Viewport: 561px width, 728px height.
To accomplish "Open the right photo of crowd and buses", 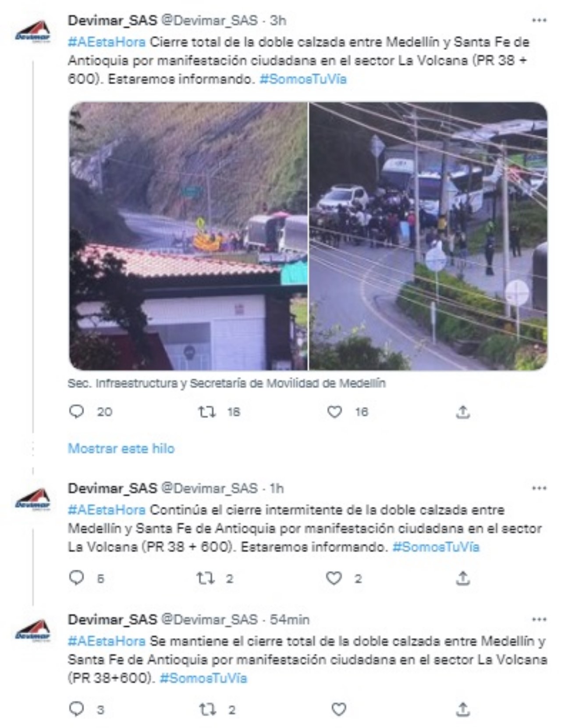I will (428, 236).
